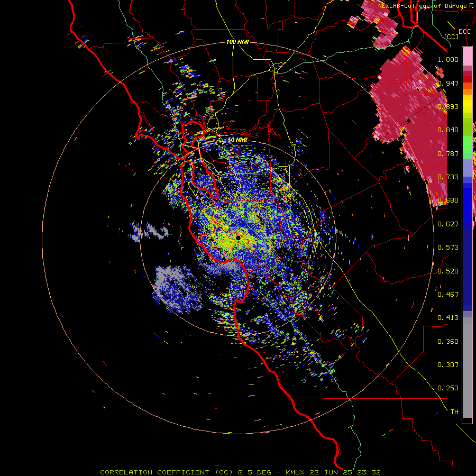Viewport: 476px width, 476px height.
Task: Click the 50 NMI range ring label
Action: 237,140
